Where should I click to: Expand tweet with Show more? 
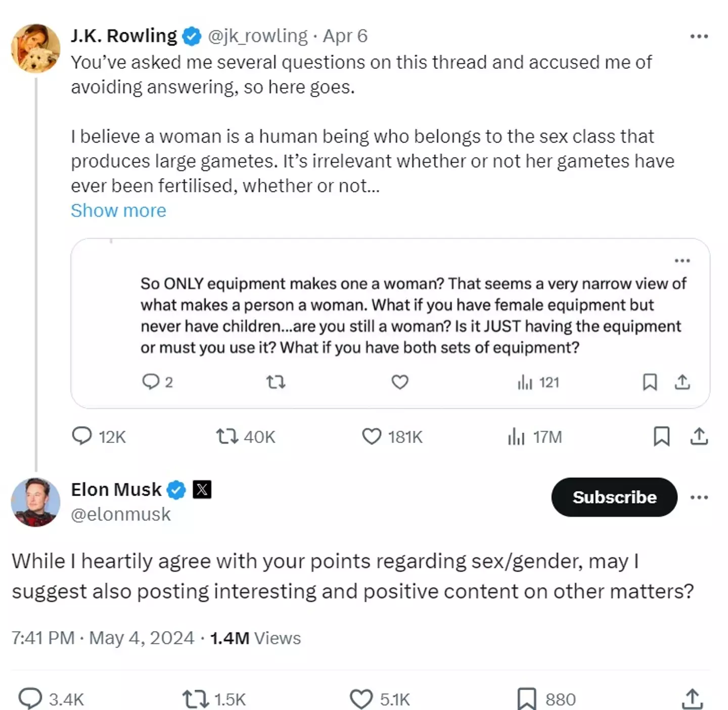tap(118, 210)
